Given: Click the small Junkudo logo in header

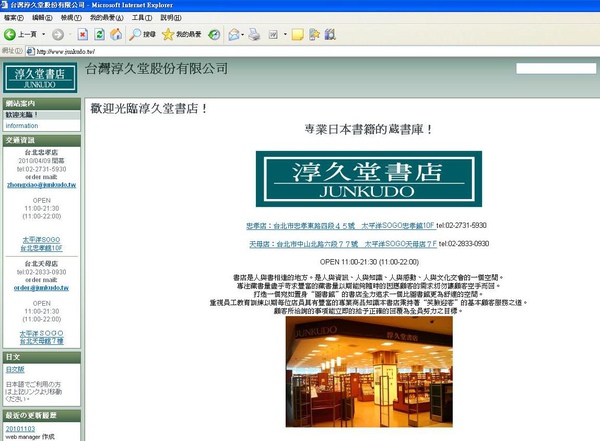Looking at the screenshot, I should point(40,78).
